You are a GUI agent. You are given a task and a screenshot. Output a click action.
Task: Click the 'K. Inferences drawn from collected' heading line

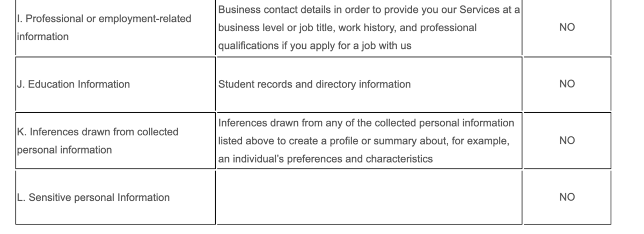tap(98, 131)
